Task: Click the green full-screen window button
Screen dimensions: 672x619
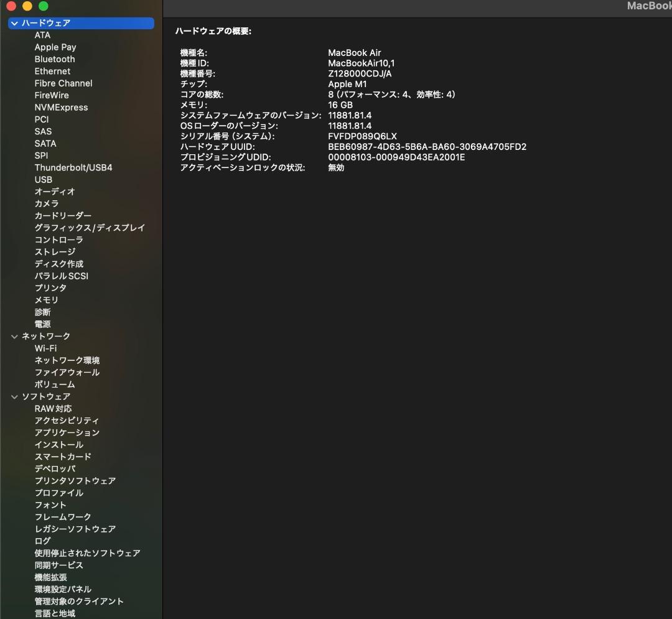Action: coord(43,6)
